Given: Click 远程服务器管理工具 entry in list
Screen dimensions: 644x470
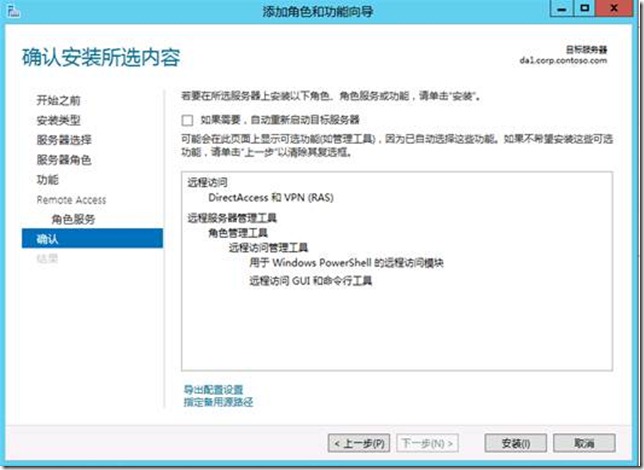Looking at the screenshot, I should click(x=232, y=217).
